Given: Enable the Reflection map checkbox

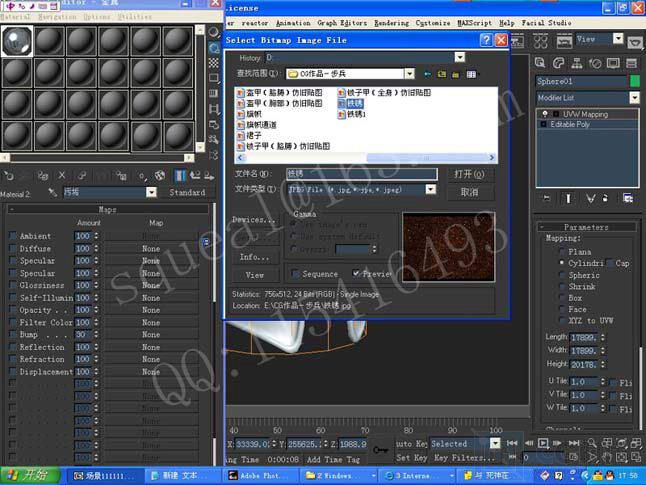Looking at the screenshot, I should pyautogui.click(x=13, y=347).
